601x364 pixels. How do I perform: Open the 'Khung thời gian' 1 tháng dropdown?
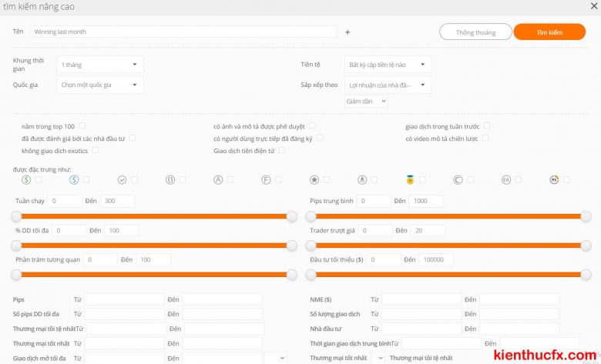point(99,65)
